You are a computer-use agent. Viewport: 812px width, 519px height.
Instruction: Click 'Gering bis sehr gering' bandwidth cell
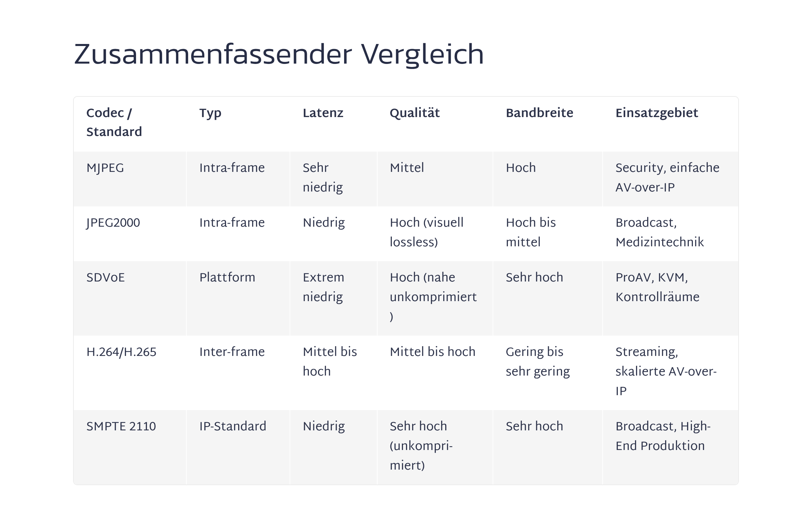[538, 361]
